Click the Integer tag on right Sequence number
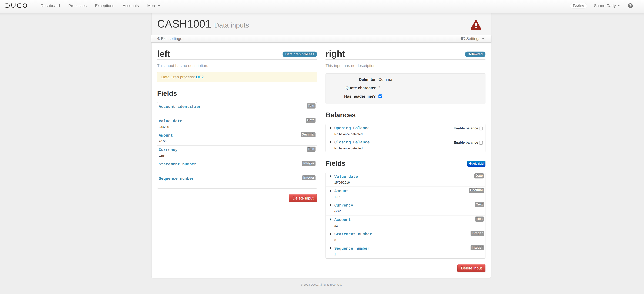Image resolution: width=644 pixels, height=294 pixels. tap(477, 248)
